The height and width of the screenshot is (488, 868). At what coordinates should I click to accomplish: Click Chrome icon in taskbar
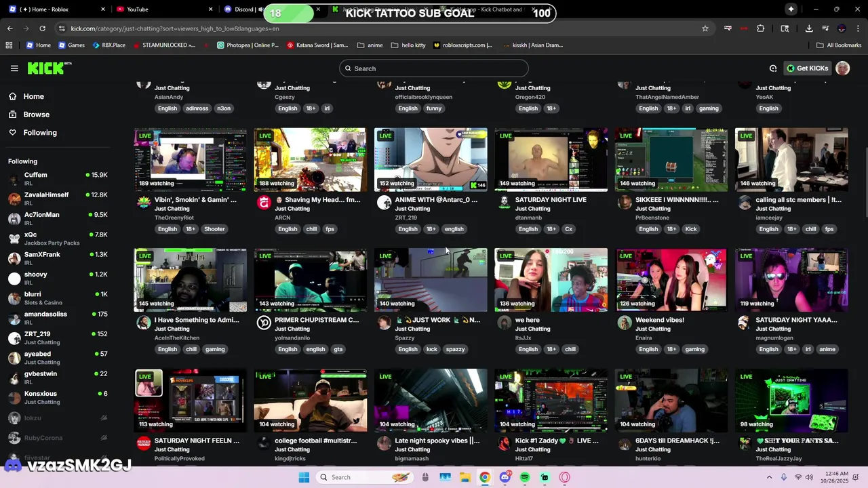(x=485, y=477)
